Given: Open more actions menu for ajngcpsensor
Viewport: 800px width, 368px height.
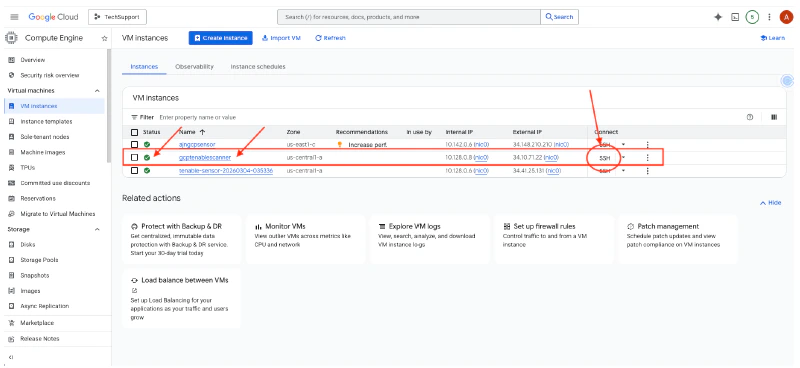Looking at the screenshot, I should click(647, 144).
